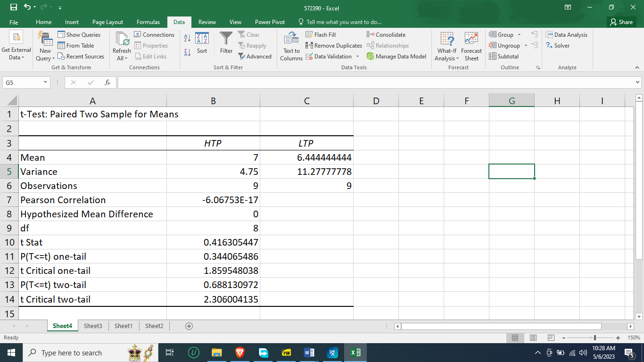
Task: Open the Sheet2 worksheet tab
Action: [x=154, y=326]
